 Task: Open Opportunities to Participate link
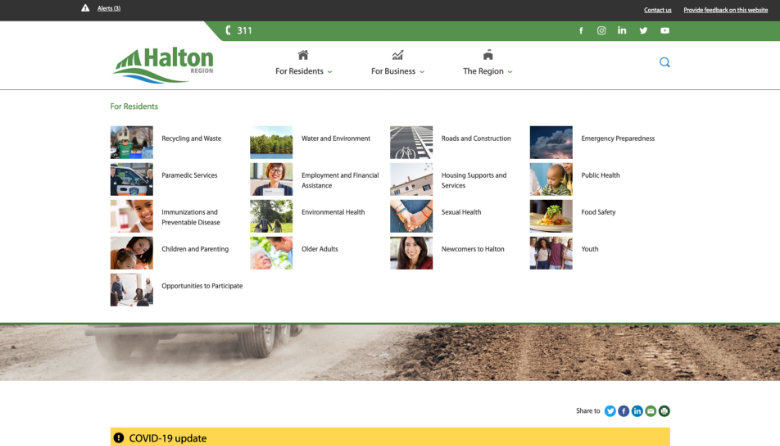tap(202, 285)
